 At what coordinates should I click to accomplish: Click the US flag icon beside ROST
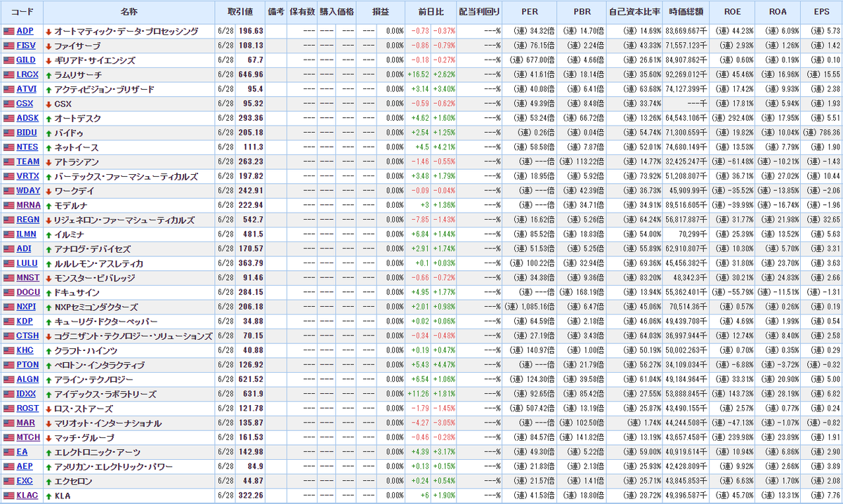pos(8,409)
